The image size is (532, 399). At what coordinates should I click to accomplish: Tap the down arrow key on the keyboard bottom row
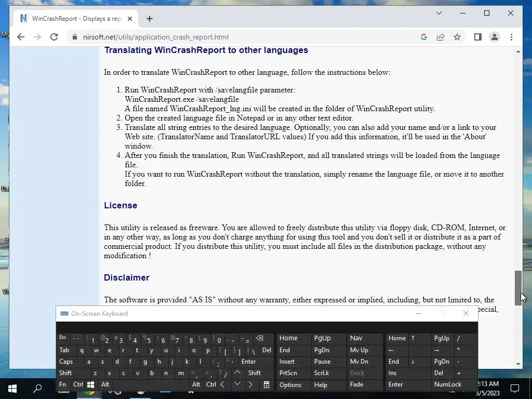237,384
